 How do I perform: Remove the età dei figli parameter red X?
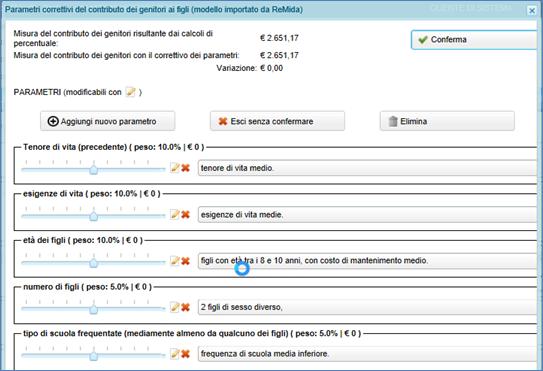point(186,261)
